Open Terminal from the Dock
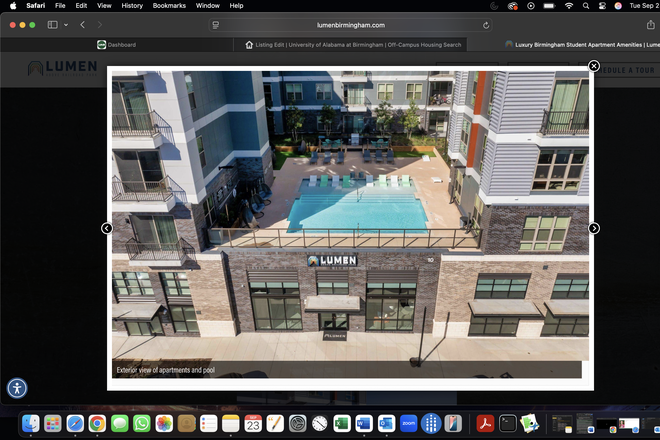Screen dimensions: 660x440 [x=508, y=424]
